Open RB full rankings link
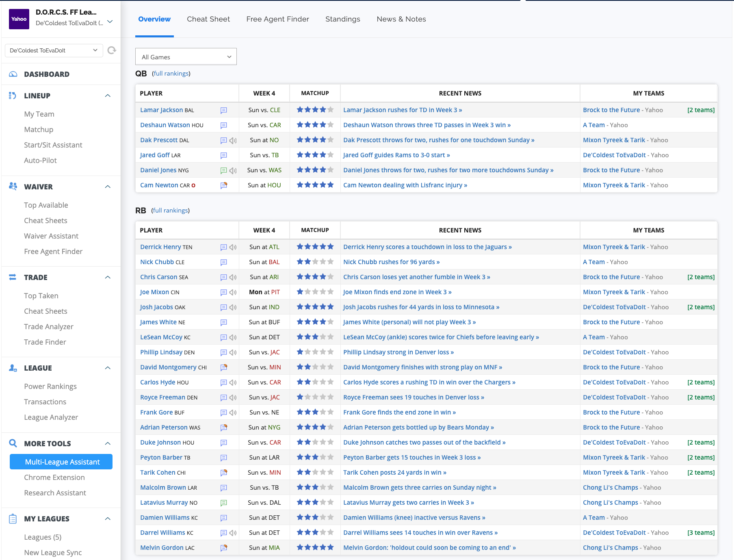This screenshot has height=560, width=734. (x=170, y=211)
